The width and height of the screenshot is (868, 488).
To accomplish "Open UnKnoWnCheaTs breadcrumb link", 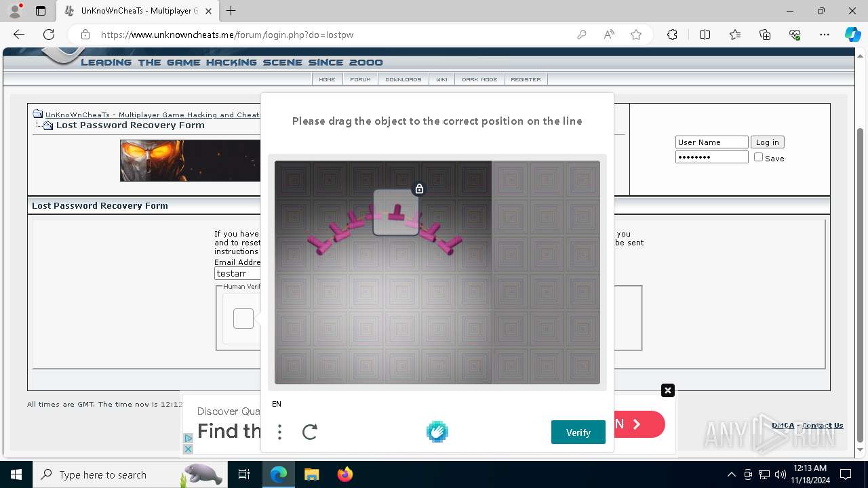I will 153,115.
